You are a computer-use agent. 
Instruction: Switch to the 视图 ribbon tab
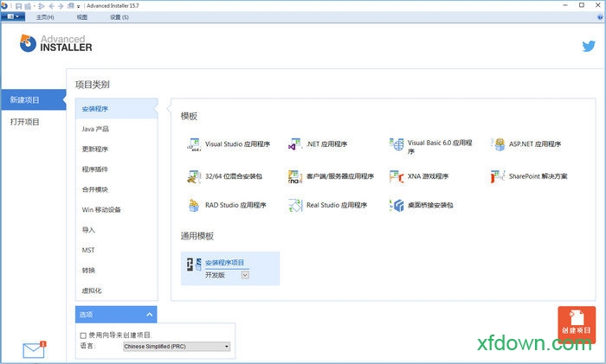click(x=82, y=17)
